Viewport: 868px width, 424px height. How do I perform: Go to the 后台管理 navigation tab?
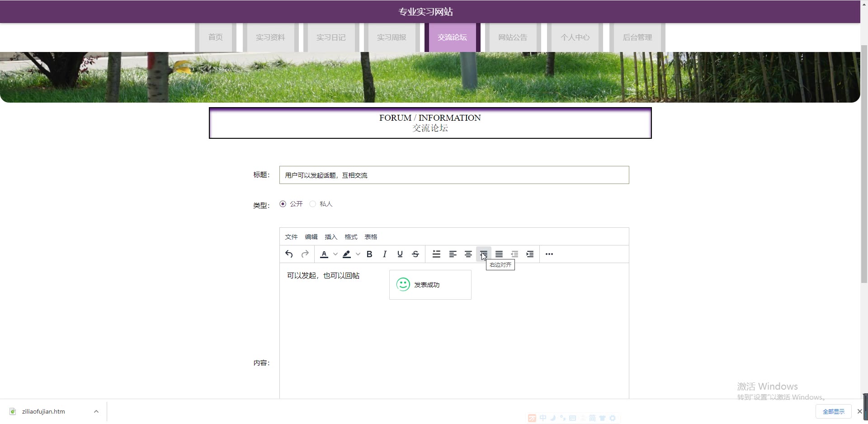pyautogui.click(x=637, y=38)
